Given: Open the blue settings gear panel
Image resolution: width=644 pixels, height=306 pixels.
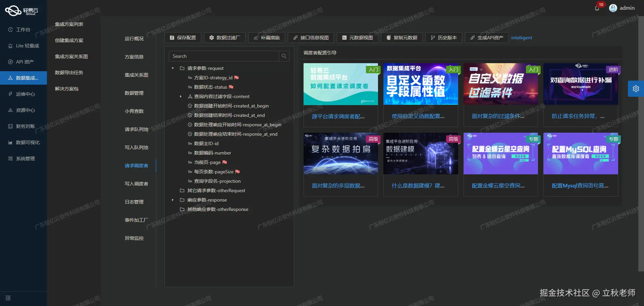Looking at the screenshot, I should click(x=636, y=89).
